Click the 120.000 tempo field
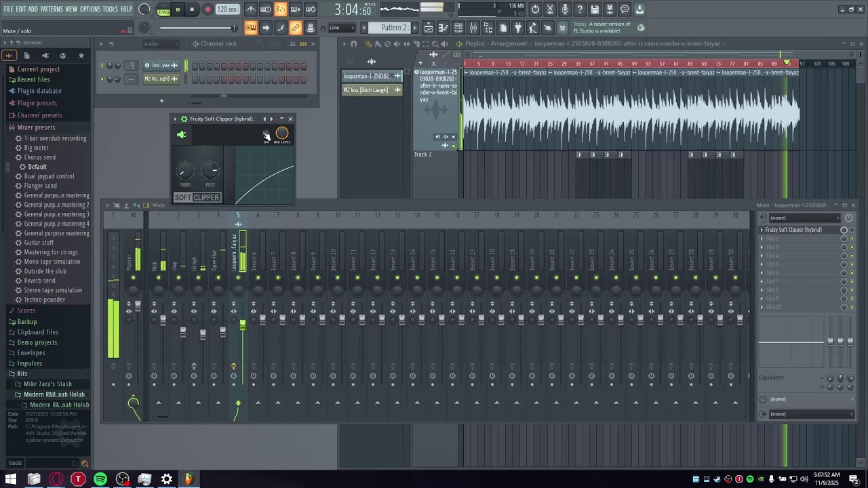The width and height of the screenshot is (868, 488). (x=227, y=9)
